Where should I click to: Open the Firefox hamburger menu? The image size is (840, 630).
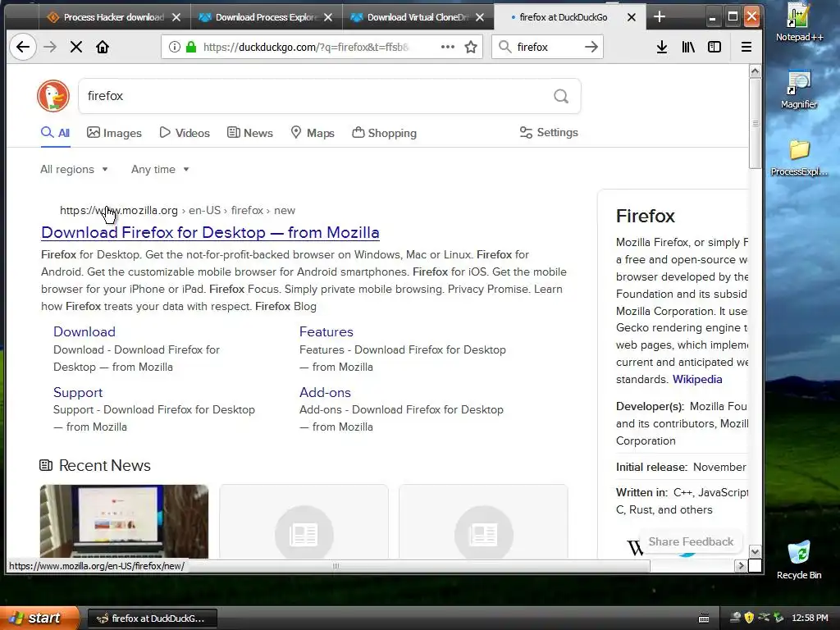[746, 47]
